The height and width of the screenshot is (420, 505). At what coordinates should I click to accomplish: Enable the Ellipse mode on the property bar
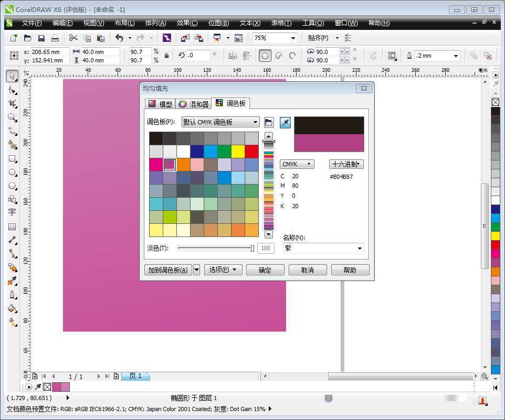[x=265, y=56]
